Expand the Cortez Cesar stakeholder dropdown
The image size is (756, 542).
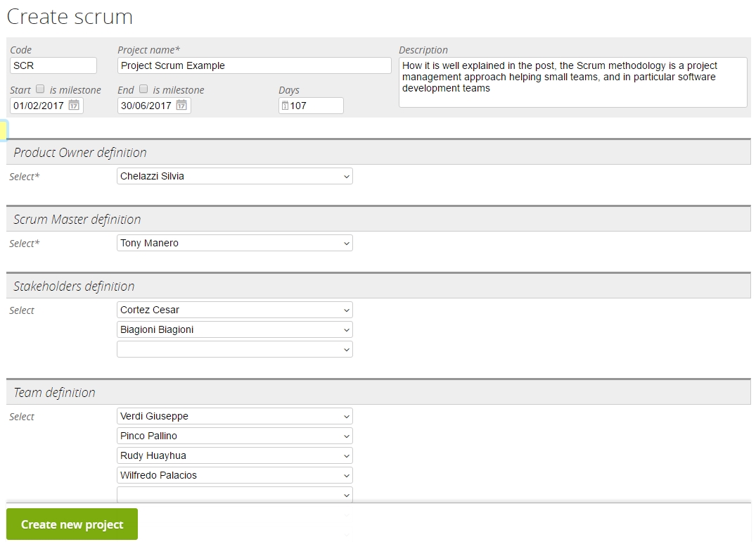(x=235, y=310)
